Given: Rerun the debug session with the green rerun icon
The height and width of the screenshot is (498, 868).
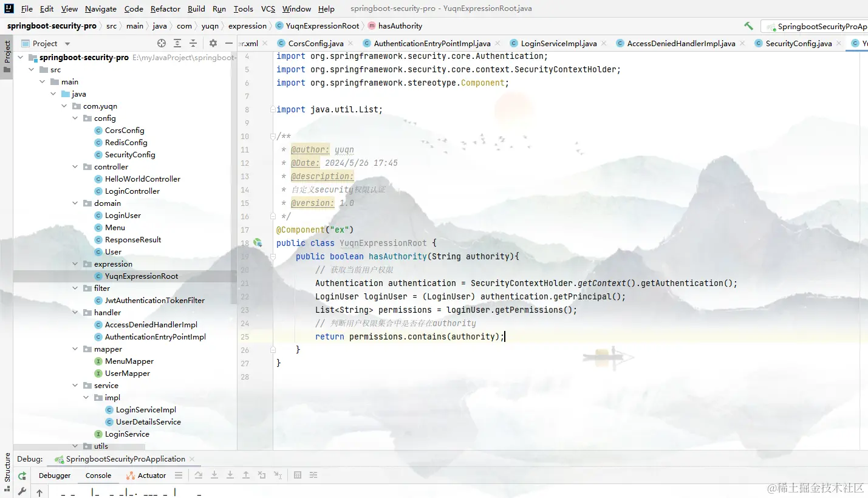Looking at the screenshot, I should 22,476.
